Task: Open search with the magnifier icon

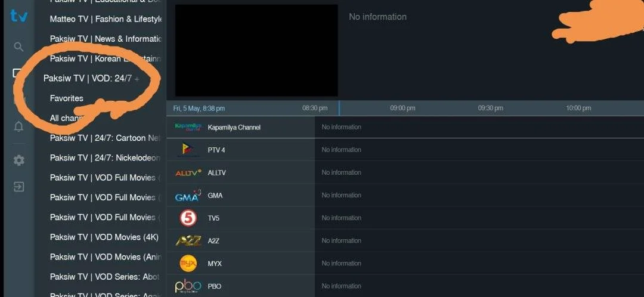Action: click(x=18, y=47)
